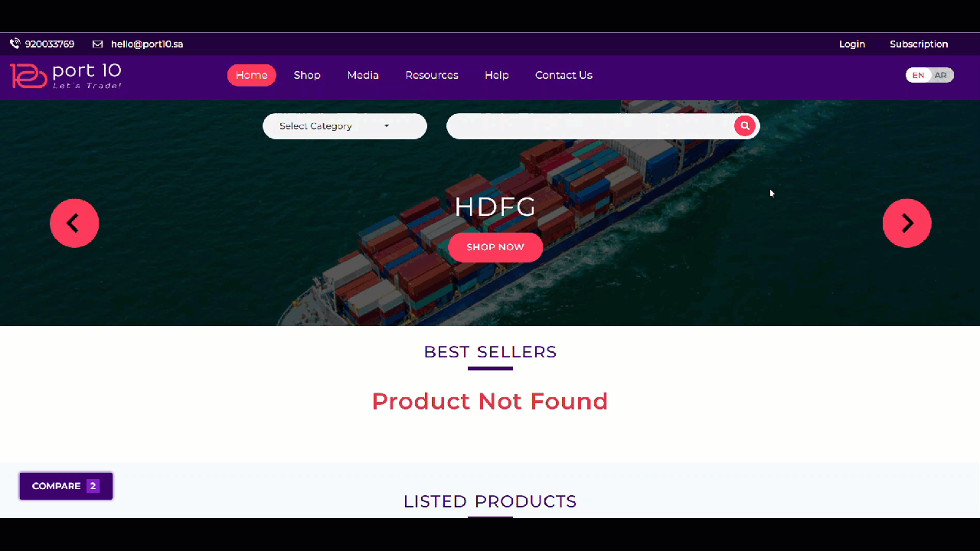
Task: Go to the Media page
Action: [x=363, y=75]
